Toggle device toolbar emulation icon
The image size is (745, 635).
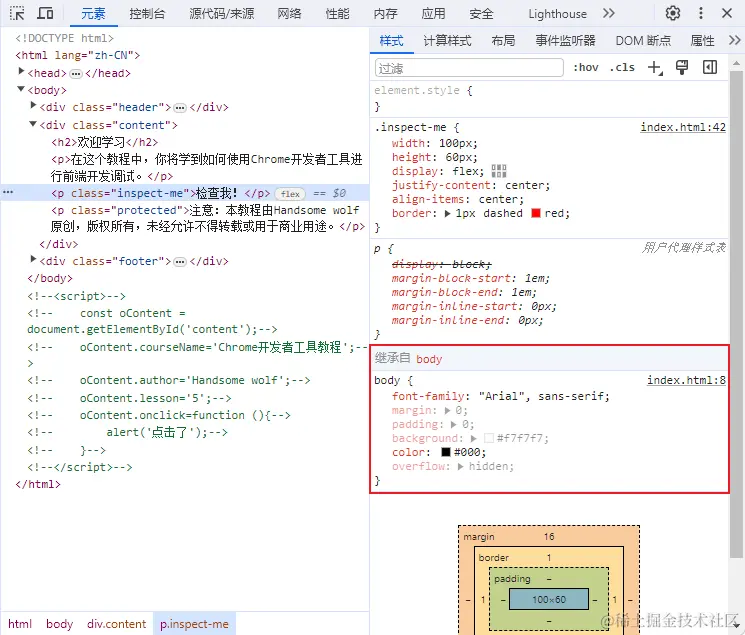pos(45,13)
